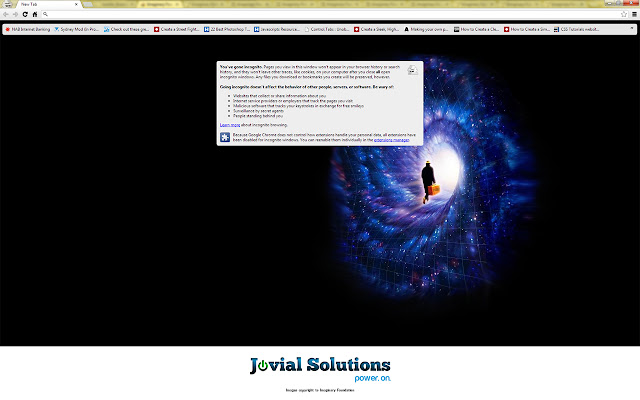Open NAB Internet Banking bookmark

click(x=27, y=29)
